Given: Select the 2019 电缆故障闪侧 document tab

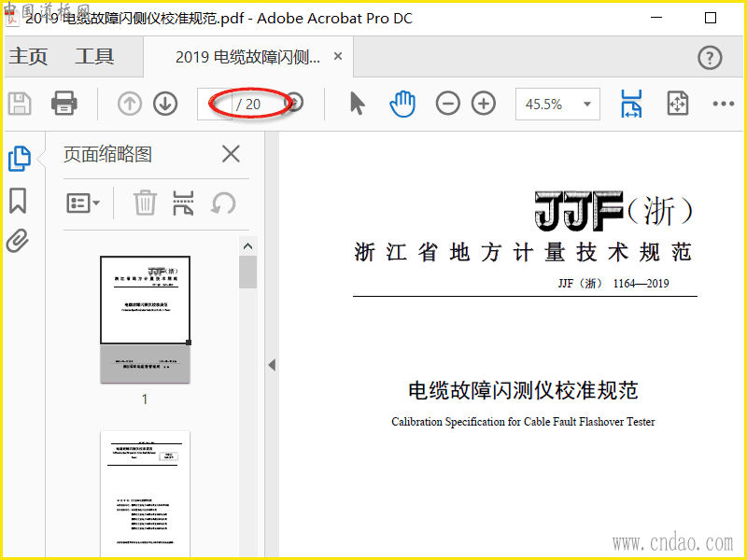Looking at the screenshot, I should (x=247, y=57).
